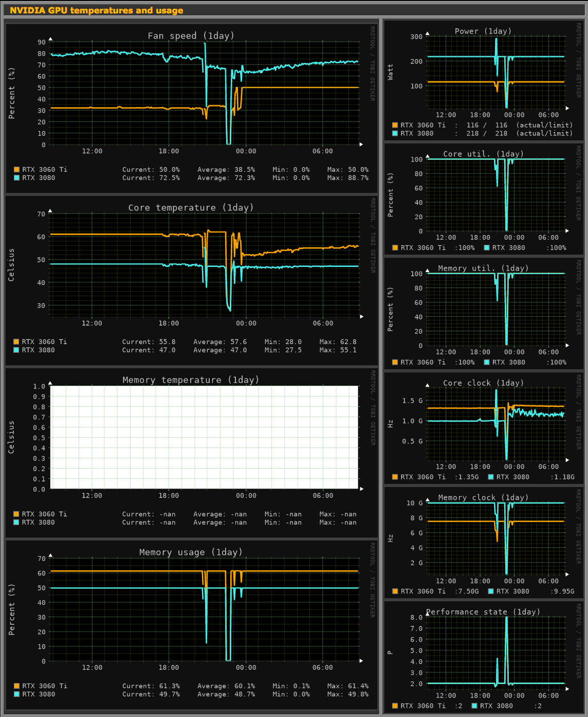This screenshot has height=717, width=588.
Task: Click orange RTX 3060 Ti swatch in Power legend
Action: tap(395, 125)
